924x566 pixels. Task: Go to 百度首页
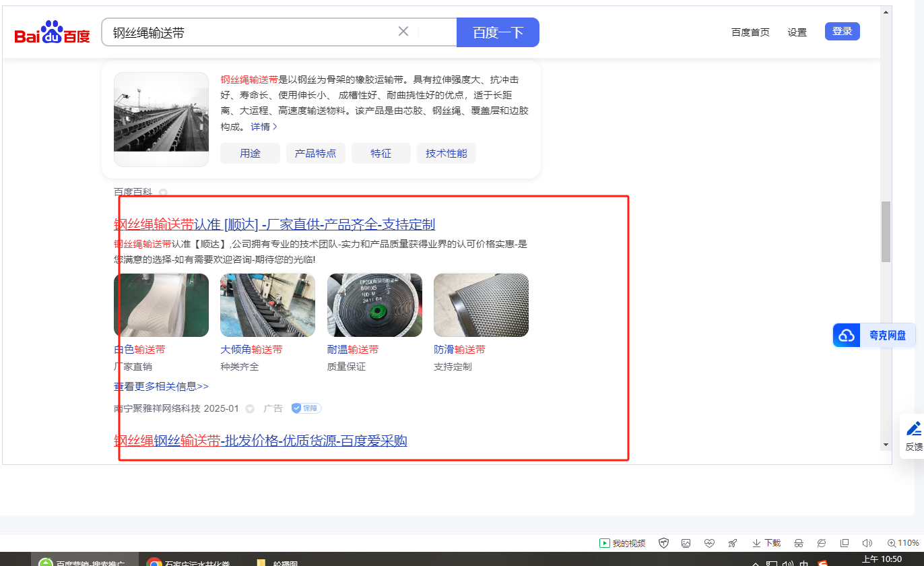(750, 32)
